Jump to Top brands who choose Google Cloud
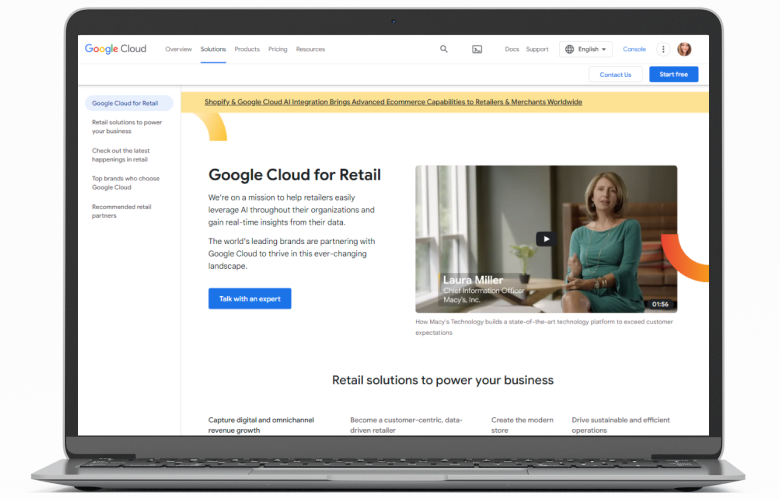Screen dimensions: 780x500 coord(126,183)
